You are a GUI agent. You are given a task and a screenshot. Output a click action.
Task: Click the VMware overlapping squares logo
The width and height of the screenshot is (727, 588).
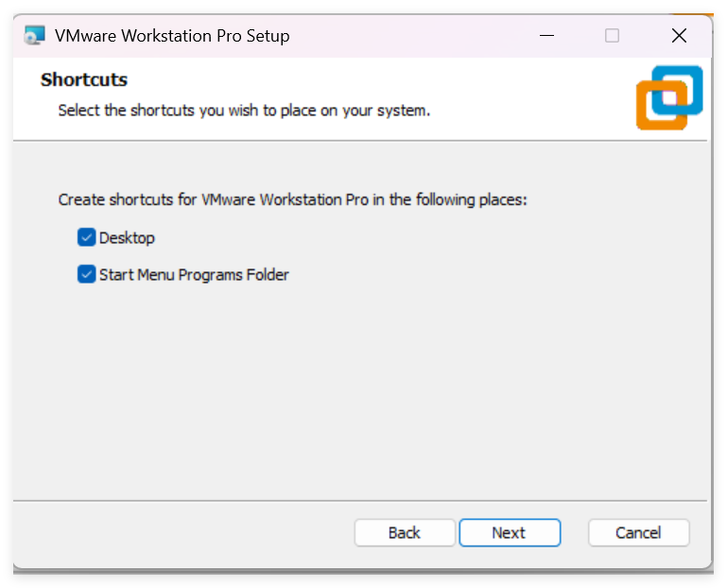pyautogui.click(x=669, y=97)
